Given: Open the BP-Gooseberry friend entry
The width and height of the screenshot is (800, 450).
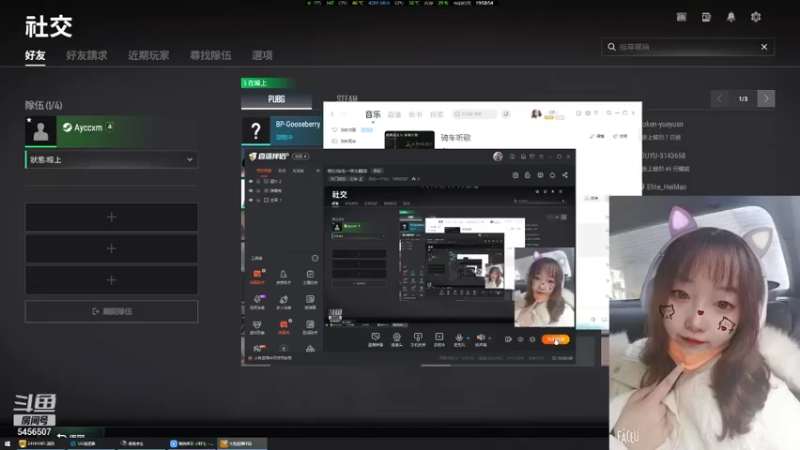Looking at the screenshot, I should click(282, 131).
